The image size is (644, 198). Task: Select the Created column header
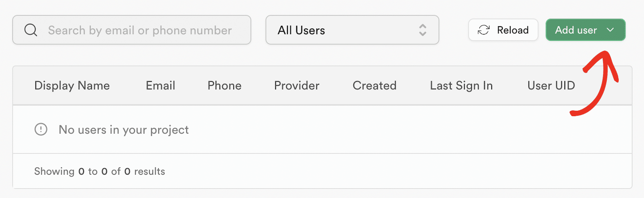click(374, 85)
